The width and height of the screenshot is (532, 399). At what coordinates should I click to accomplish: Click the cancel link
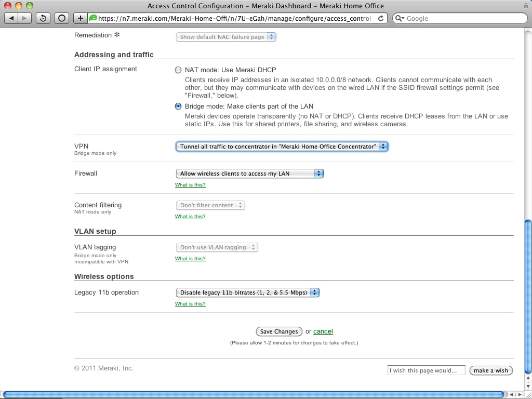(x=323, y=331)
